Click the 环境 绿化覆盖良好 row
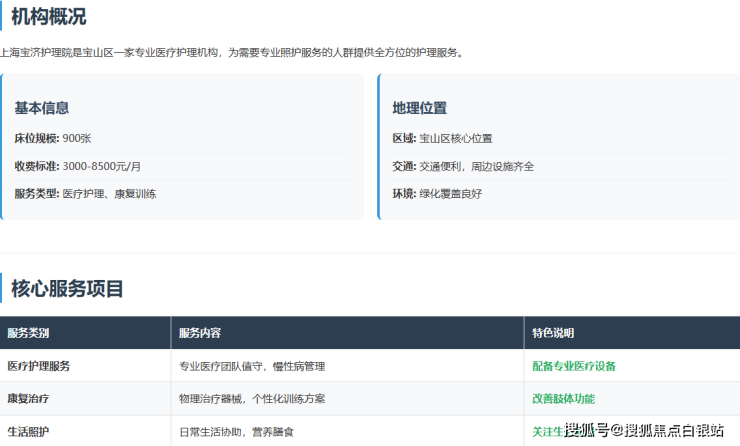740x446 pixels. pos(437,193)
